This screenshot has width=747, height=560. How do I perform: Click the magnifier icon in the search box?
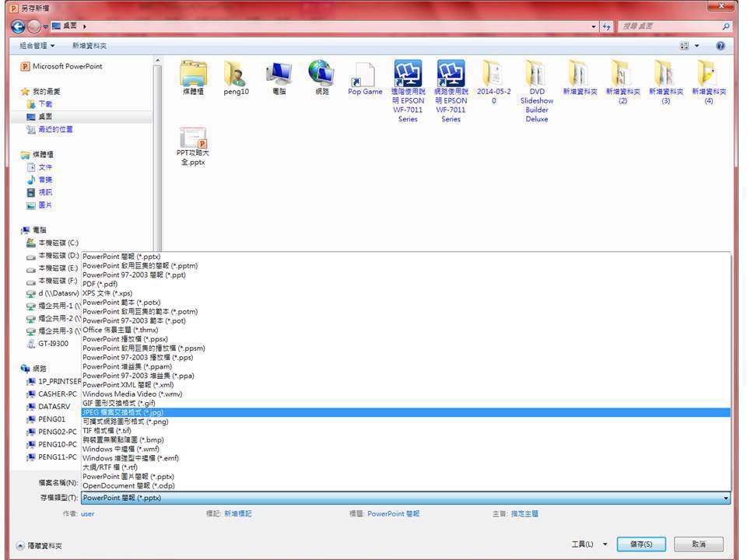(725, 26)
